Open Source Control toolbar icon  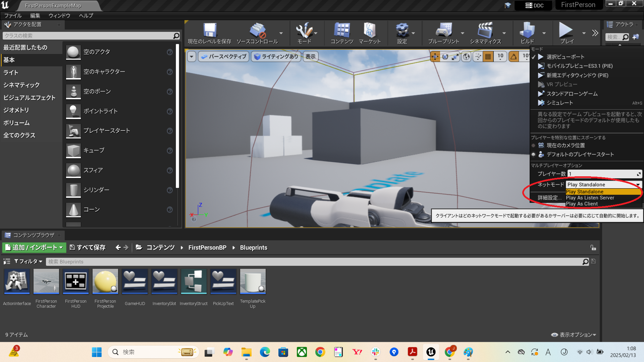pyautogui.click(x=257, y=30)
